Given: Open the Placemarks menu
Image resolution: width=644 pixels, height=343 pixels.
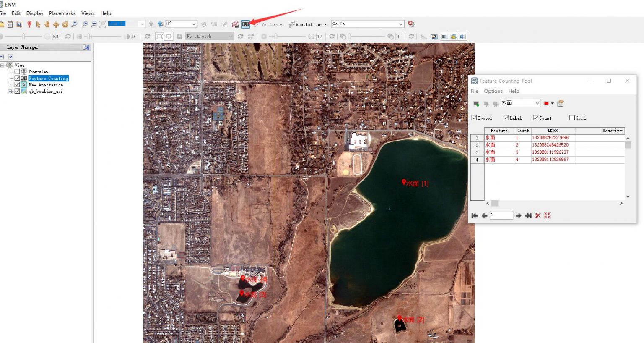Looking at the screenshot, I should [x=62, y=13].
